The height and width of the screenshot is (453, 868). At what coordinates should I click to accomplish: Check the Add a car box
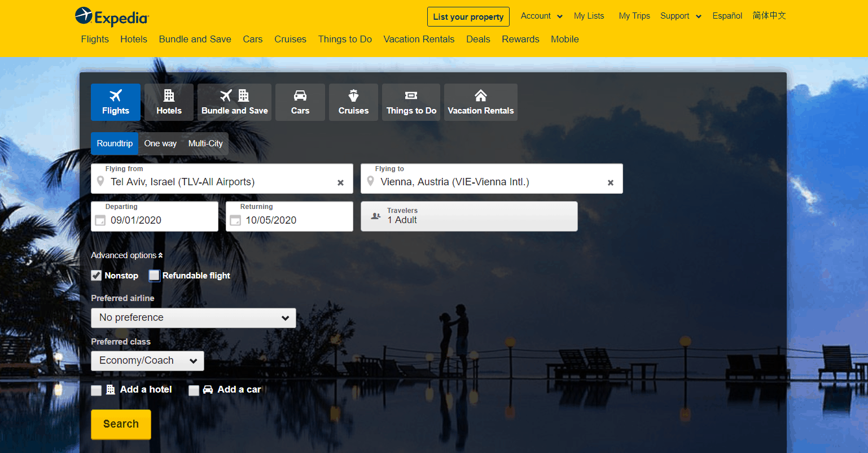click(194, 390)
